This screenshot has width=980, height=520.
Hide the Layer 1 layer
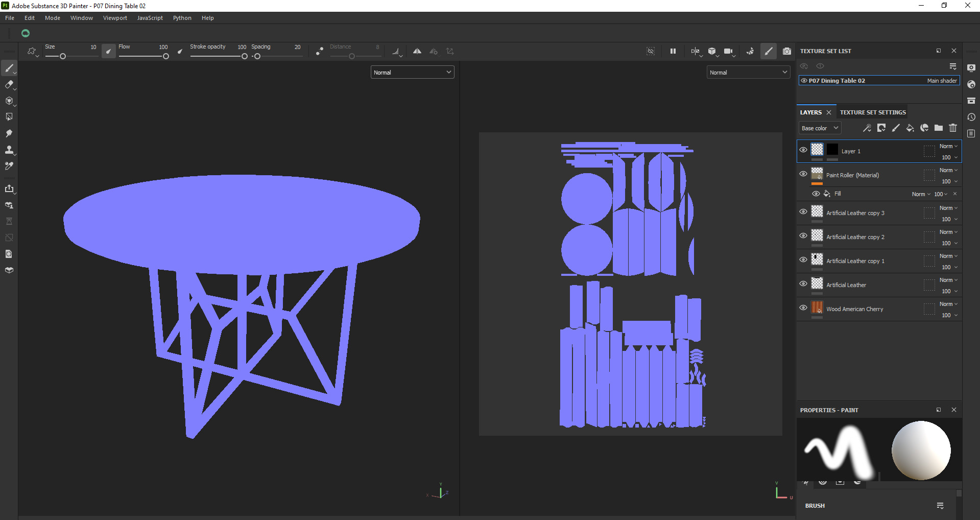[x=803, y=150]
